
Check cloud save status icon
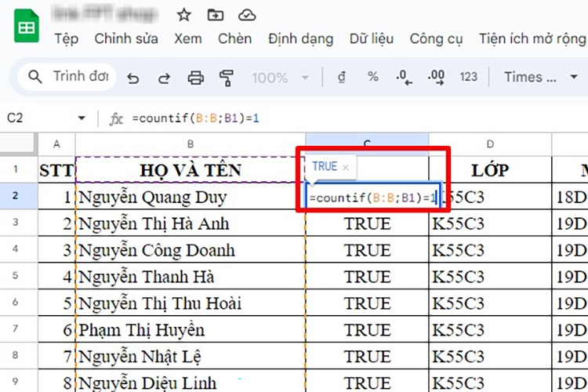tap(247, 15)
